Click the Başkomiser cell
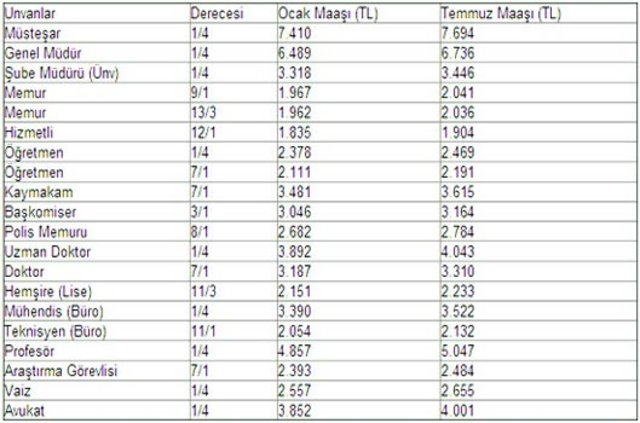 click(97, 212)
